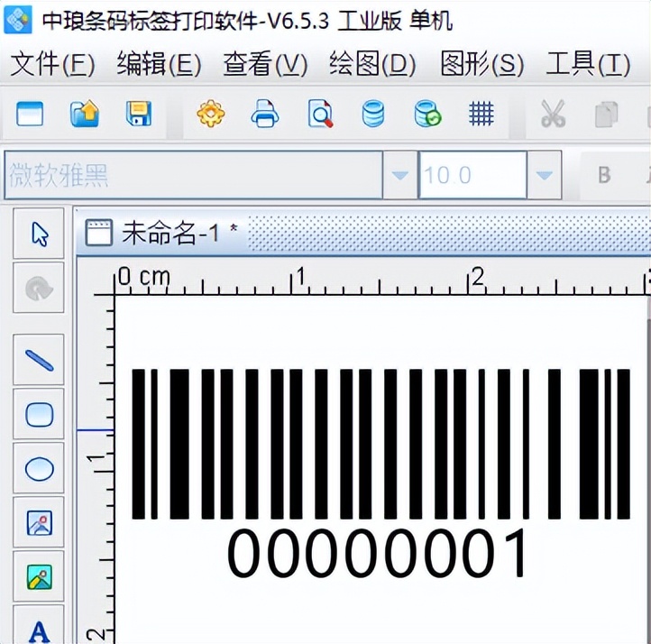This screenshot has height=644, width=651.
Task: Select the Ellipse drawing tool
Action: point(39,468)
